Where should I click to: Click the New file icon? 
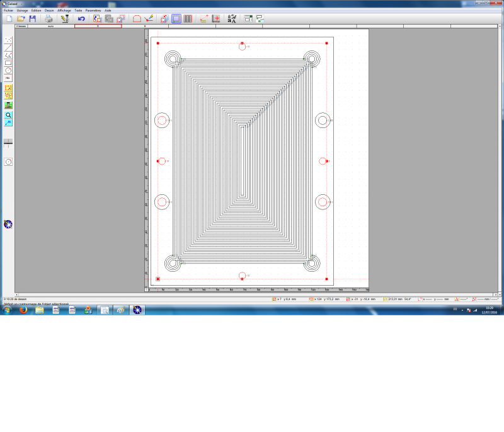9,19
